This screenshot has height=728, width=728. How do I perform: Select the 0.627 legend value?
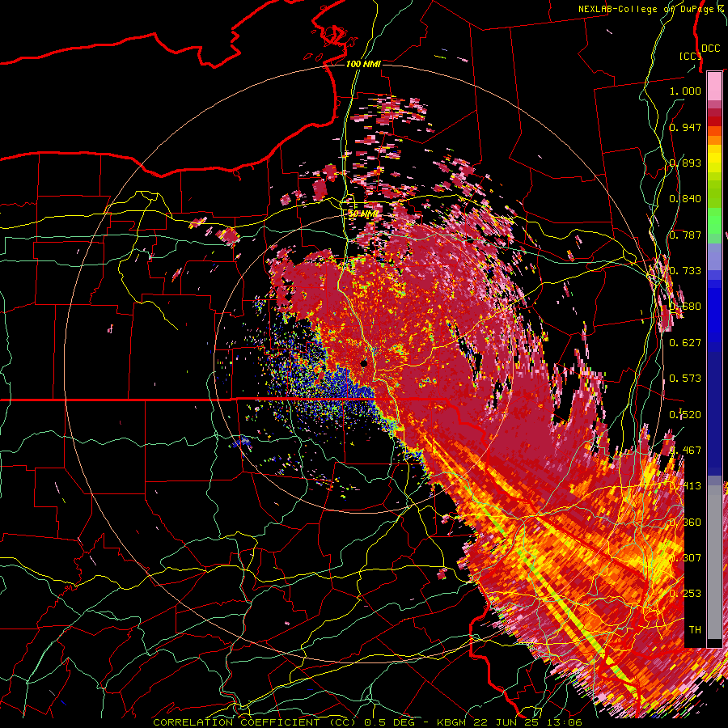(685, 343)
